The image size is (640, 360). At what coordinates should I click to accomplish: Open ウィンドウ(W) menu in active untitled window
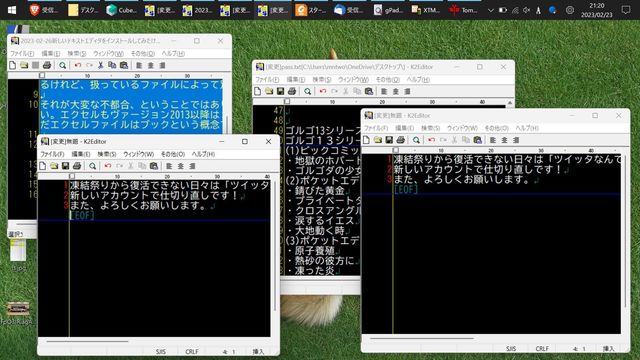pyautogui.click(x=139, y=154)
